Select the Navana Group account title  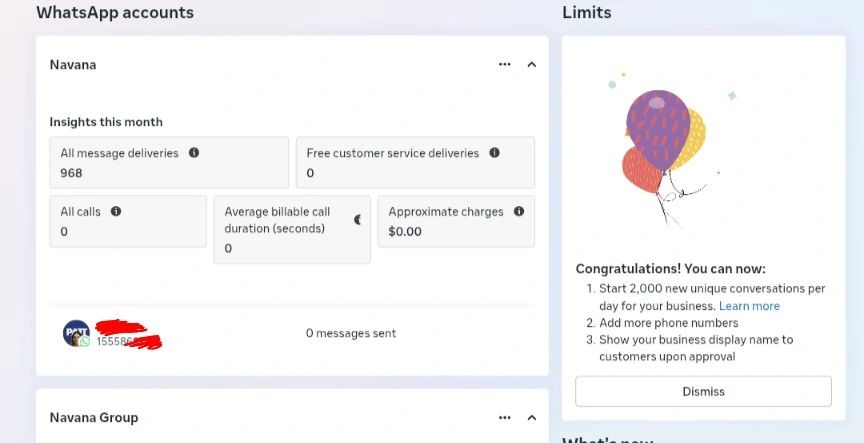tap(94, 418)
